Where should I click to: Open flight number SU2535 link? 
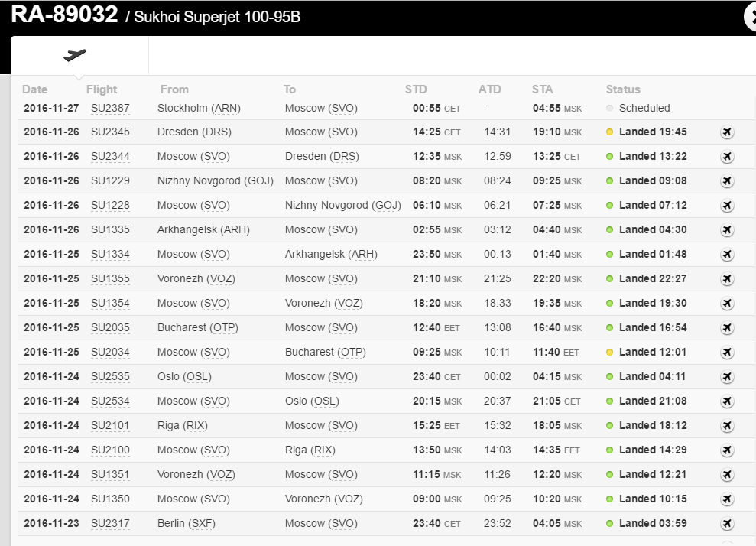110,377
